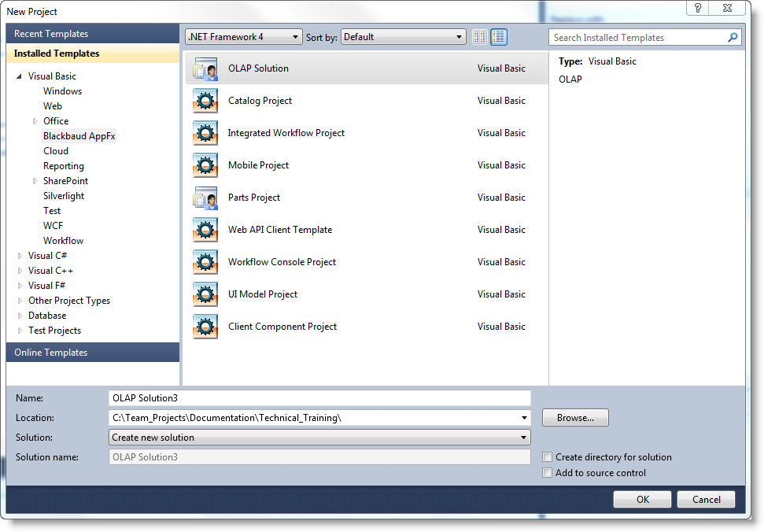Enable Create directory for solution
This screenshot has height=532, width=764.
(x=547, y=457)
